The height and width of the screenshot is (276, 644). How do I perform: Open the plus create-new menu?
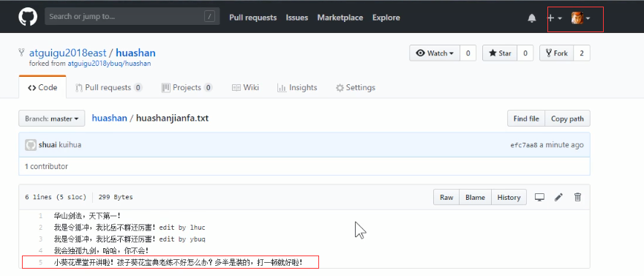pos(555,18)
